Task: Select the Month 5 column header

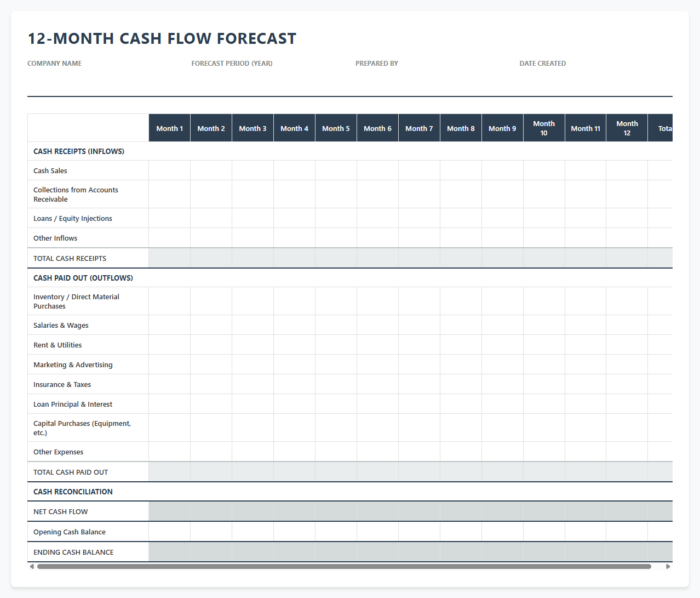Action: point(336,128)
